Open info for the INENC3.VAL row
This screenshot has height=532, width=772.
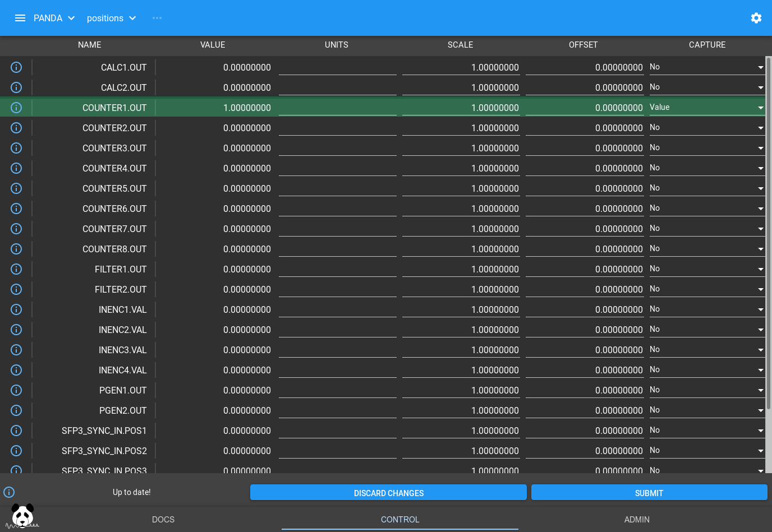pyautogui.click(x=16, y=350)
